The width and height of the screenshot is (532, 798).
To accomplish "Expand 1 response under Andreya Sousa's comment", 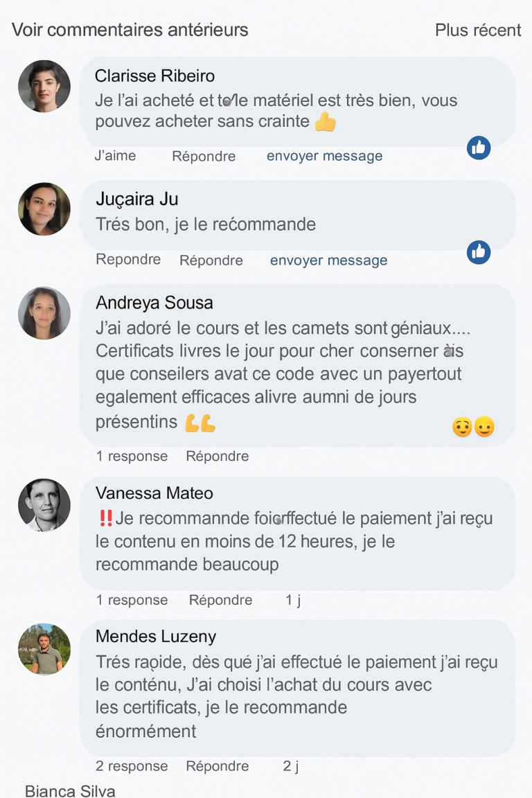I will tap(132, 456).
